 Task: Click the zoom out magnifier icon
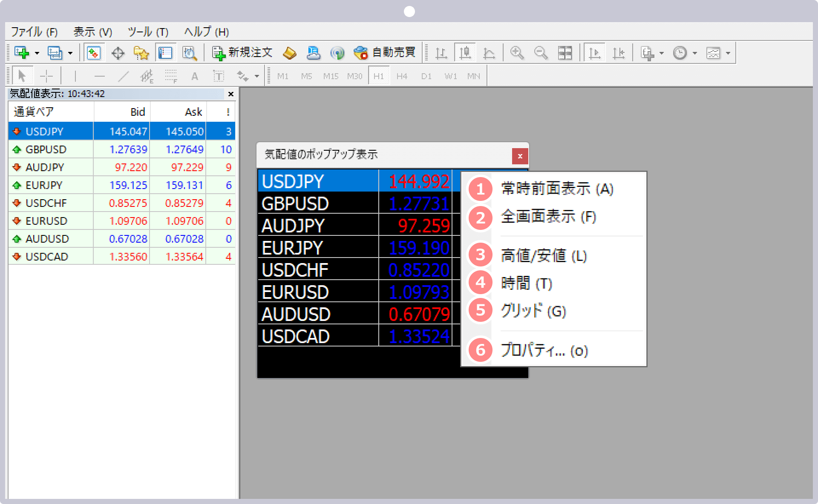click(x=541, y=53)
